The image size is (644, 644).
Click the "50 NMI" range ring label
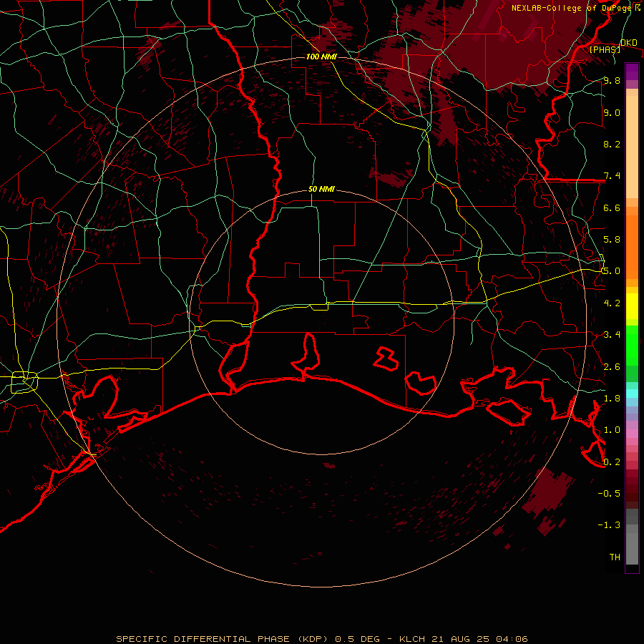tap(321, 190)
